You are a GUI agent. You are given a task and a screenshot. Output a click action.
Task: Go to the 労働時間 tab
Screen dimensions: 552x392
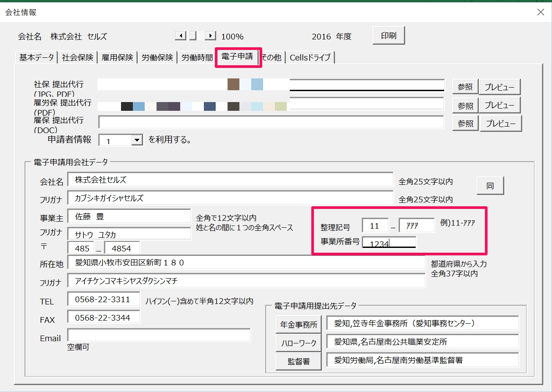coord(197,57)
